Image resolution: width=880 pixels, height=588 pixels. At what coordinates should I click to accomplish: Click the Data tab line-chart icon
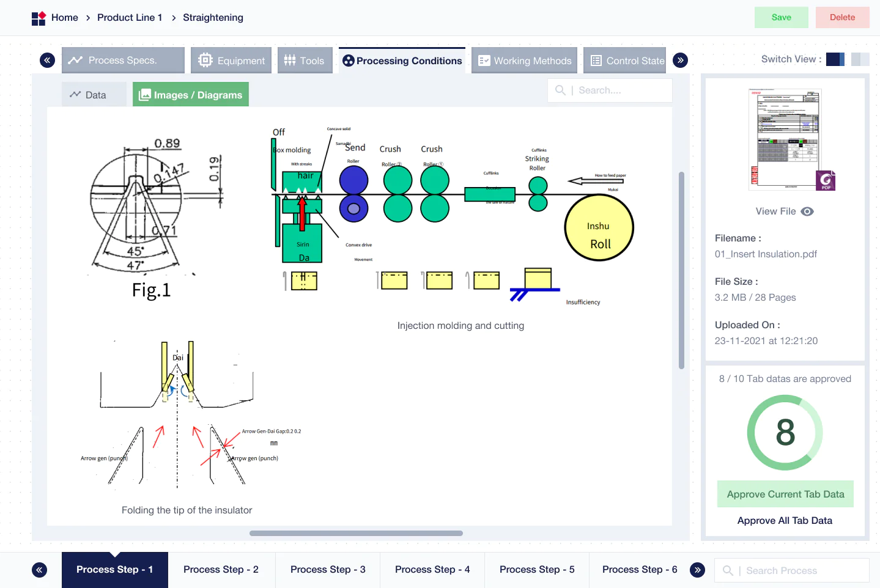coord(75,94)
